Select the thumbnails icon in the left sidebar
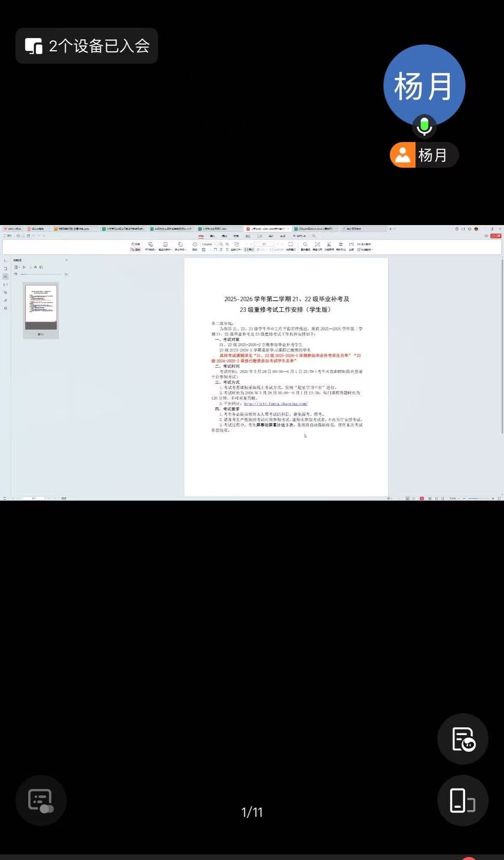 pos(6,277)
